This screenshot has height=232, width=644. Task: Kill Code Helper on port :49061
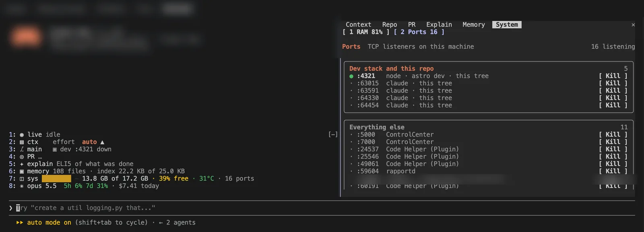(613, 164)
